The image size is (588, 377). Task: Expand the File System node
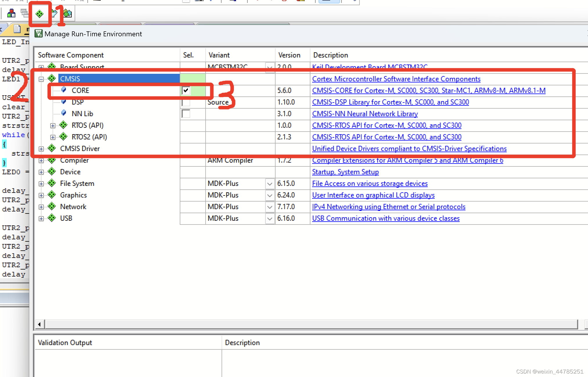click(x=41, y=184)
